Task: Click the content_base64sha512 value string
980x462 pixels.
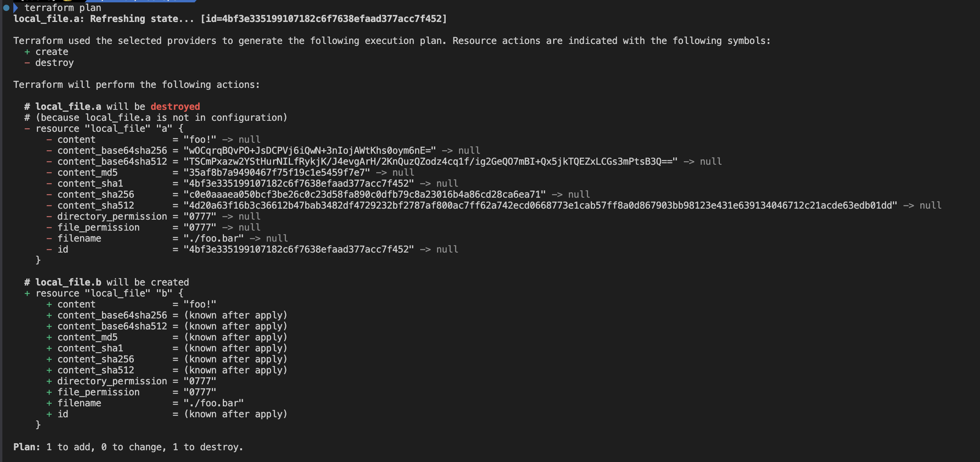Action: point(430,162)
